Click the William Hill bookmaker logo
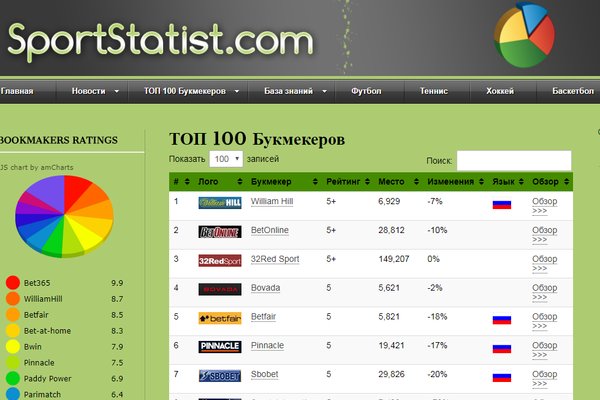This screenshot has height=400, width=600. click(220, 203)
